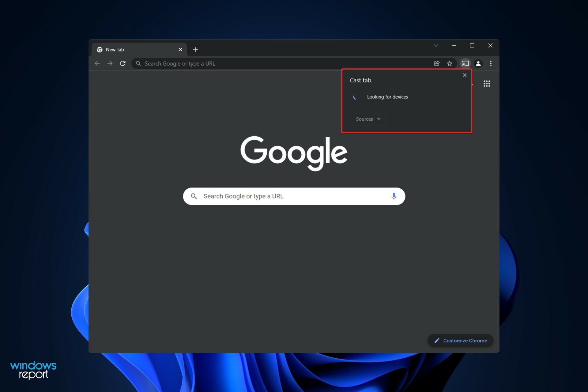Viewport: 588px width, 392px height.
Task: Click the Customize Chrome button
Action: pyautogui.click(x=461, y=340)
